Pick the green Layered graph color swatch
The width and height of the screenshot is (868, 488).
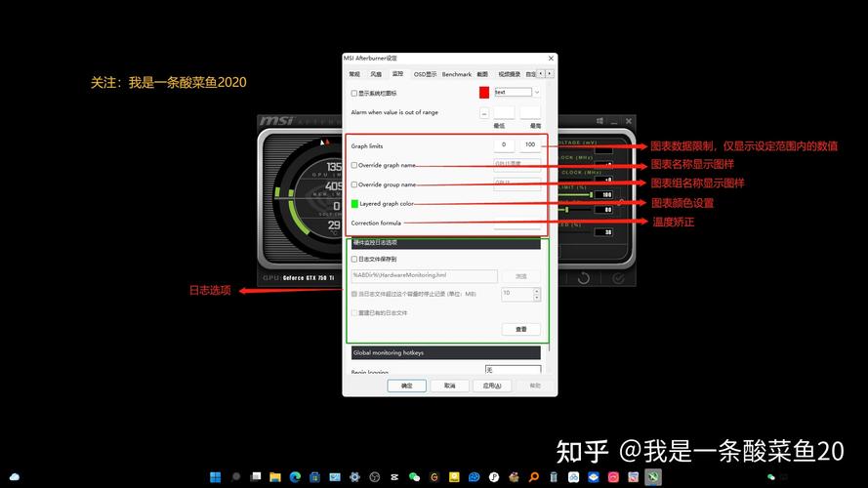[x=354, y=204]
